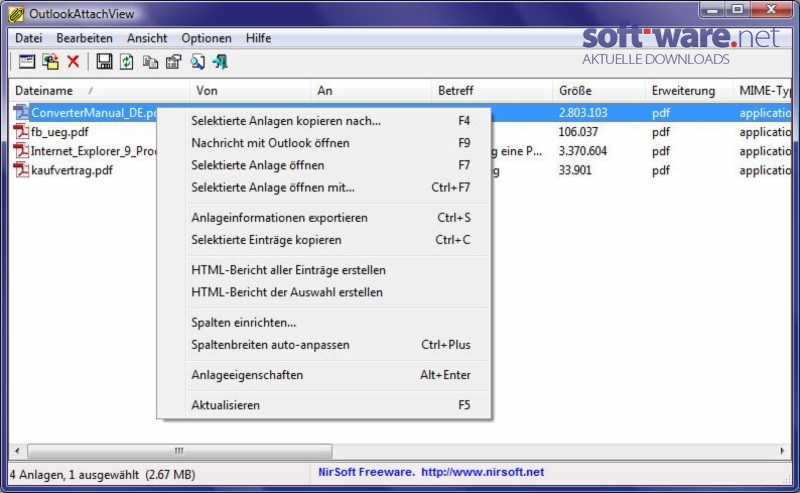Sort by the Erweiterung column header

point(689,90)
